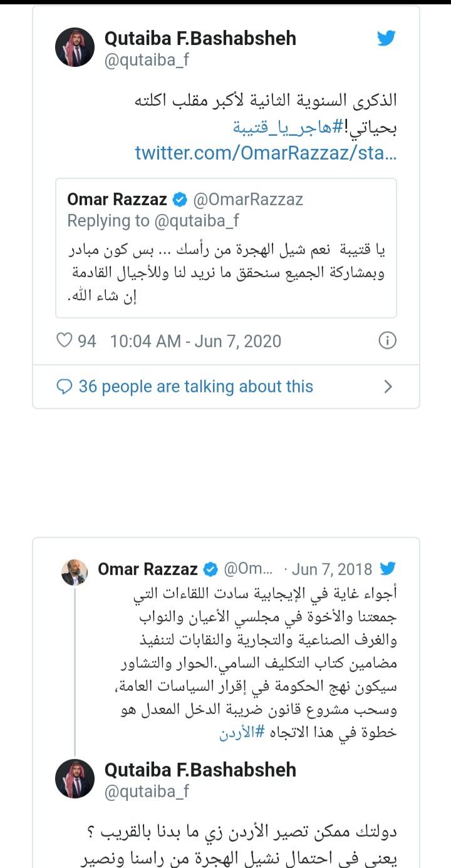Click the Twitter bird icon on first tweet
Screen dimensions: 451x868
tap(386, 39)
